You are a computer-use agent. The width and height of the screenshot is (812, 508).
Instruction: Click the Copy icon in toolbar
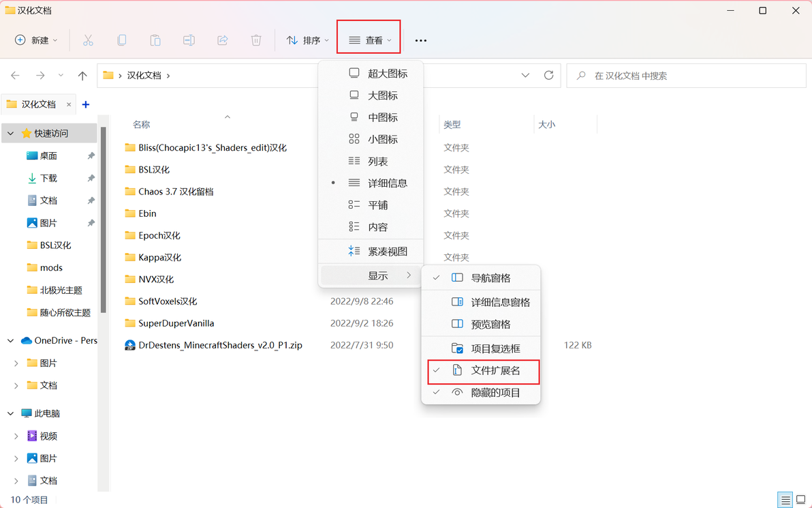coord(122,40)
